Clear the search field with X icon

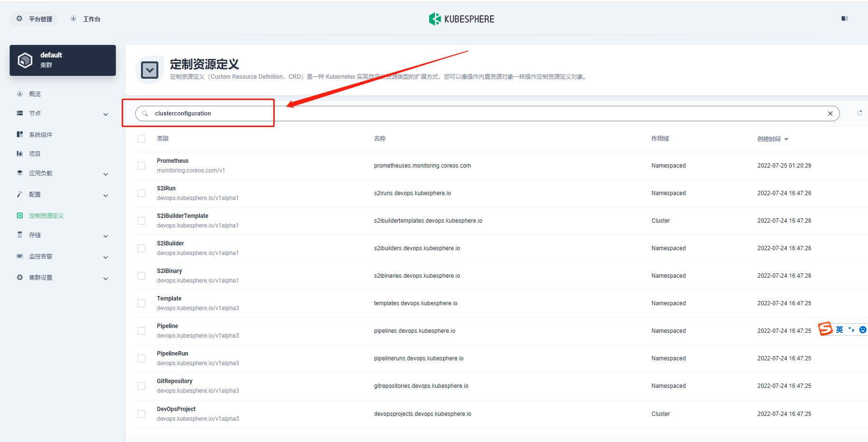[x=830, y=114]
